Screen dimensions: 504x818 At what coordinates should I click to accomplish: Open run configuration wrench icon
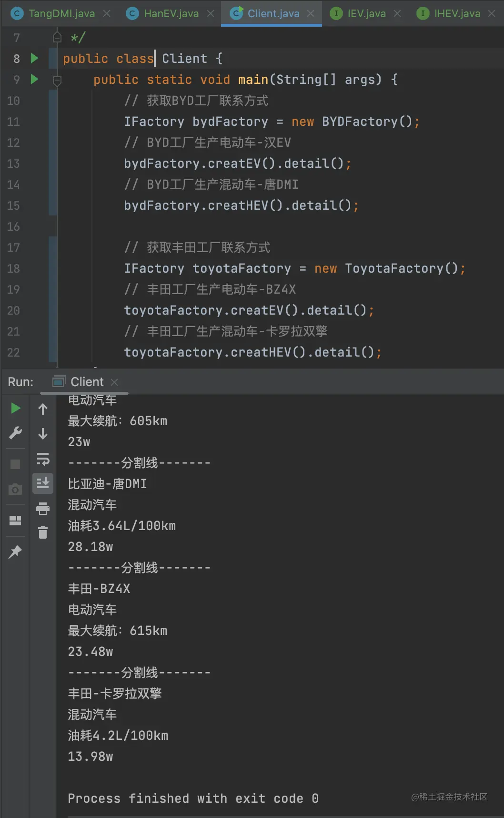15,433
